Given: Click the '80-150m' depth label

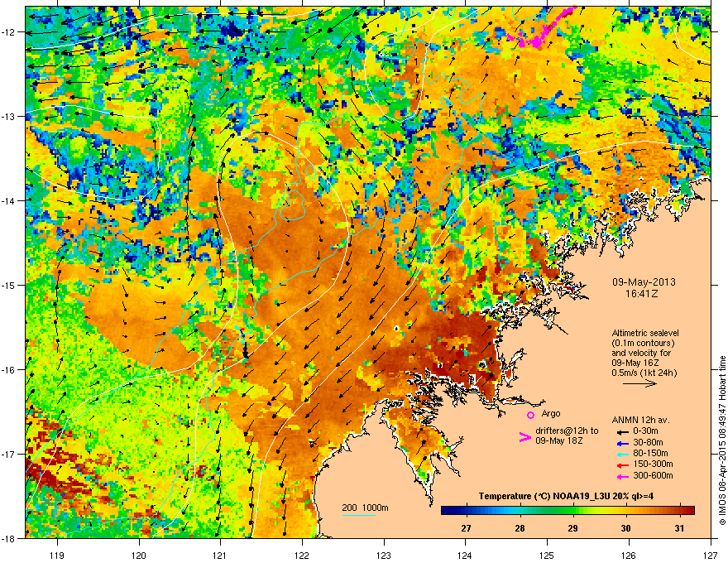Looking at the screenshot, I should [x=650, y=454].
